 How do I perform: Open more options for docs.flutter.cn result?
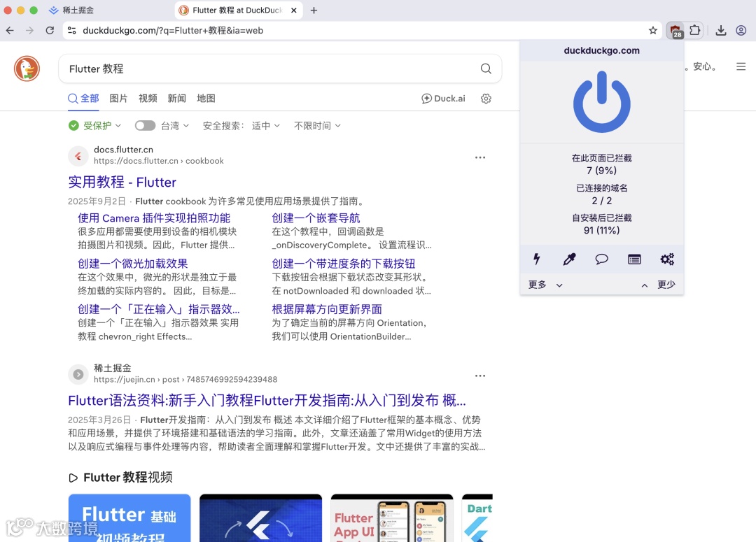tap(480, 157)
